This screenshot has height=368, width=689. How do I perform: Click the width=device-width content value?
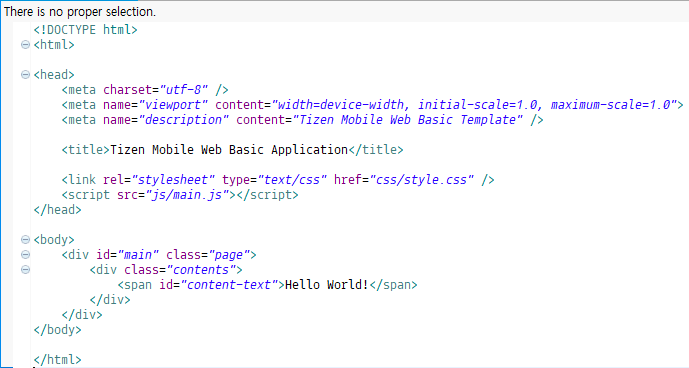[341, 105]
